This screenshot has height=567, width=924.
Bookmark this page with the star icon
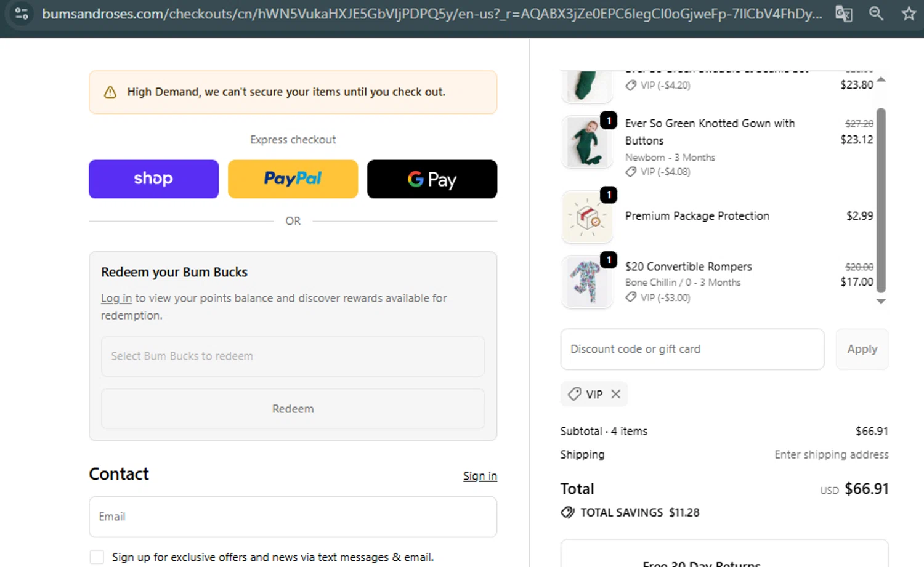909,14
